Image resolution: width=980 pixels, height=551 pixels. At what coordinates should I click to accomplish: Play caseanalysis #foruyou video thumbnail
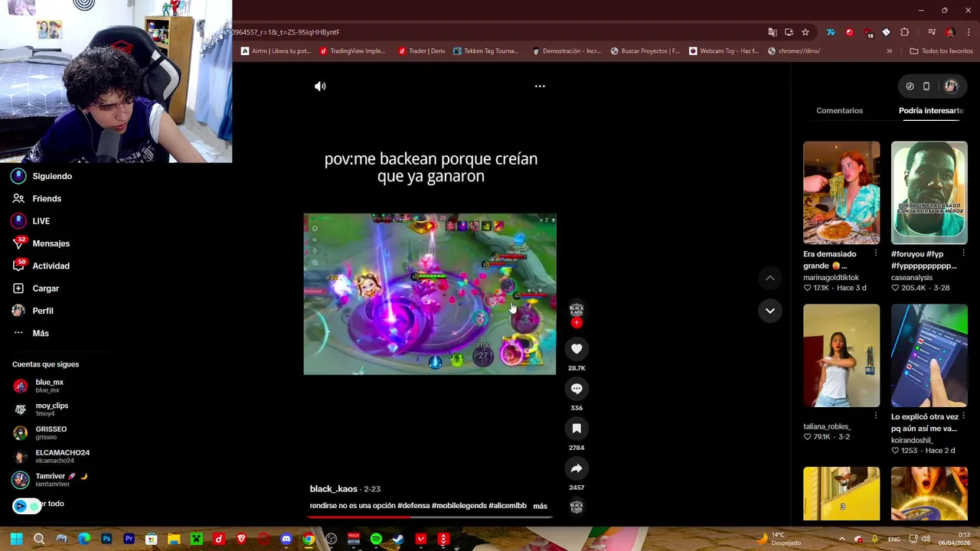[929, 193]
